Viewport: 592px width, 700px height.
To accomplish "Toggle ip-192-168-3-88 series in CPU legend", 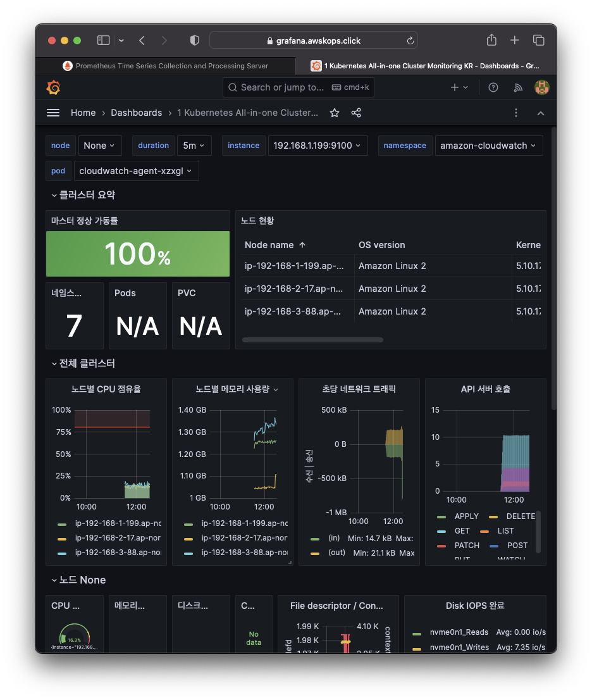I will pos(118,553).
